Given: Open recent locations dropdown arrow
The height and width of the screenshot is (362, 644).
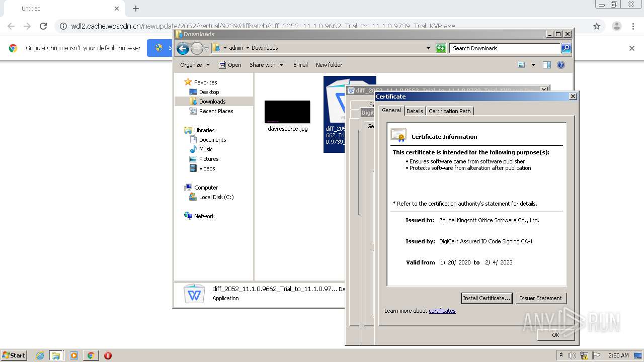Looking at the screenshot, I should (x=206, y=49).
